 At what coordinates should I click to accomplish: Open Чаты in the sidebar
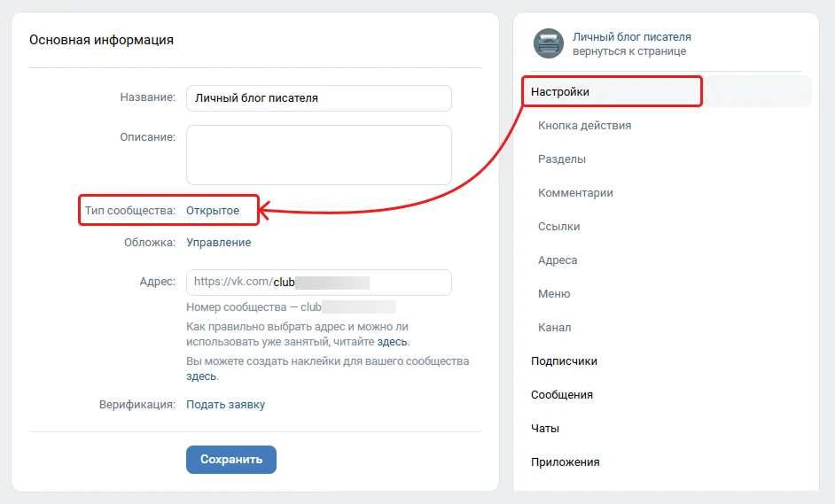tap(545, 429)
